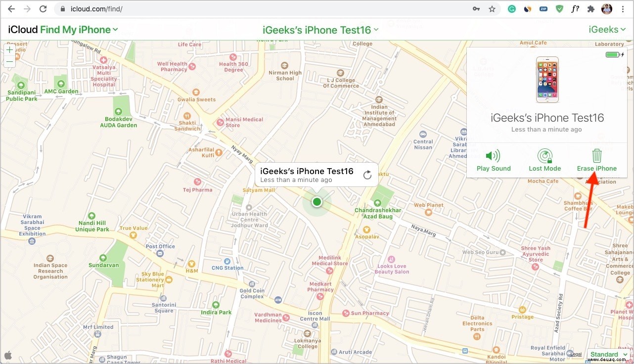The height and width of the screenshot is (364, 634).
Task: Click the CNG Station marker
Action: tap(227, 261)
